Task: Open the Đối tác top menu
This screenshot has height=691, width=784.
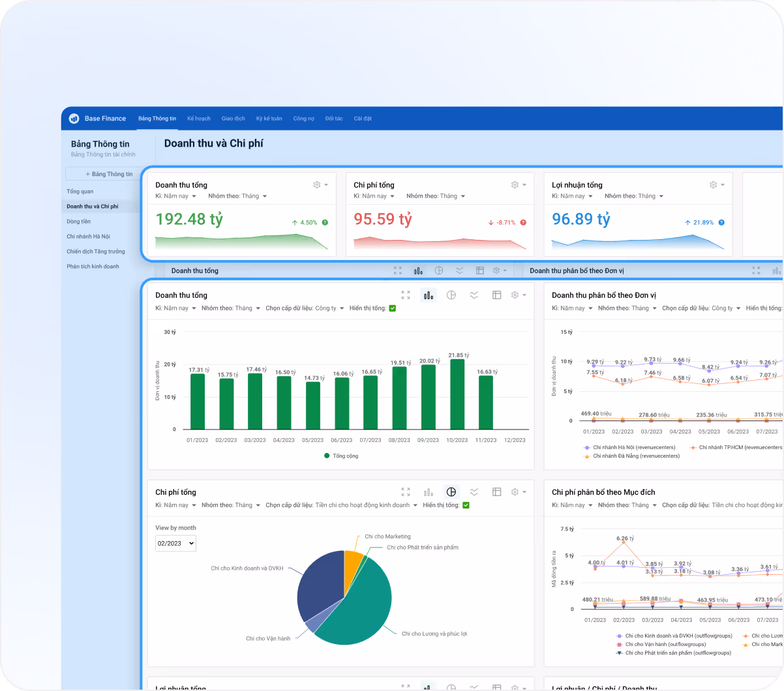Action: (334, 119)
